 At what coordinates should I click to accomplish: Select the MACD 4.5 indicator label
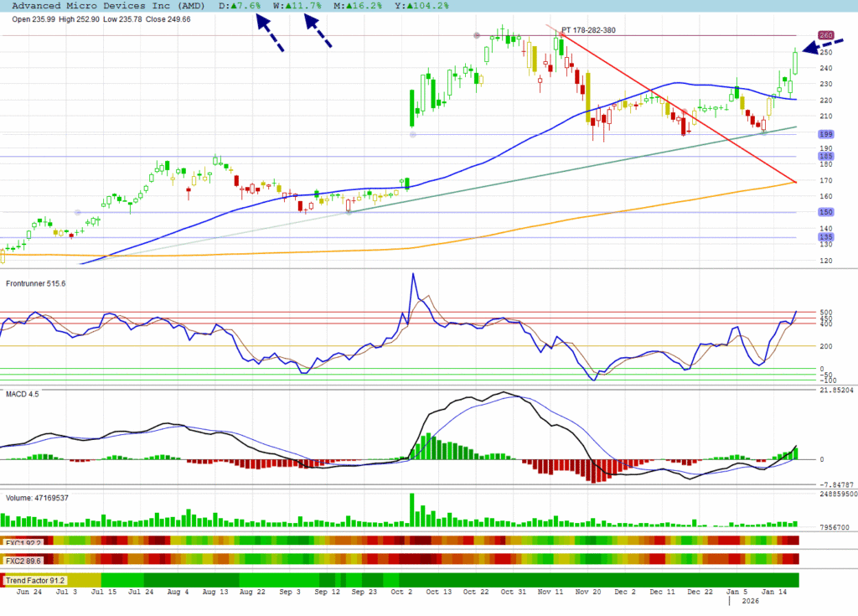[x=23, y=392]
